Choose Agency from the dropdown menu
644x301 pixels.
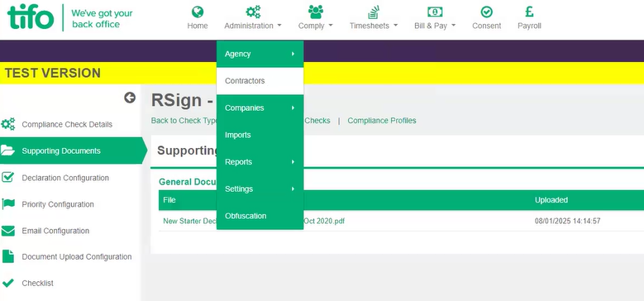260,54
